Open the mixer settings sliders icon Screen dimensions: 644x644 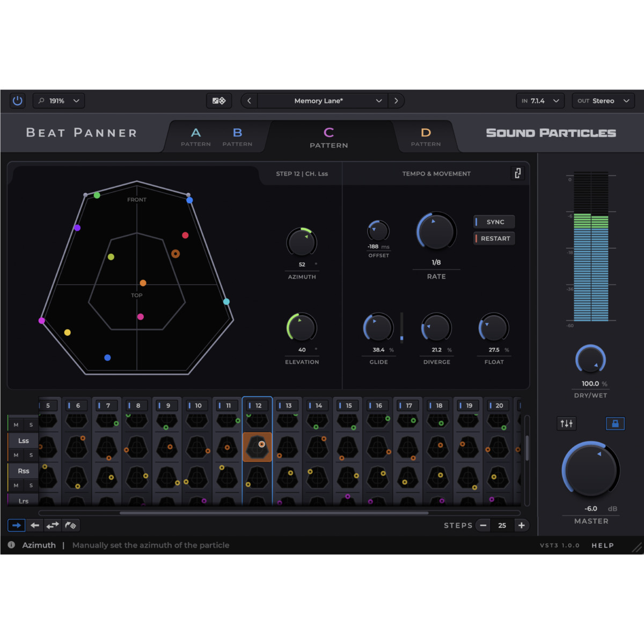567,423
